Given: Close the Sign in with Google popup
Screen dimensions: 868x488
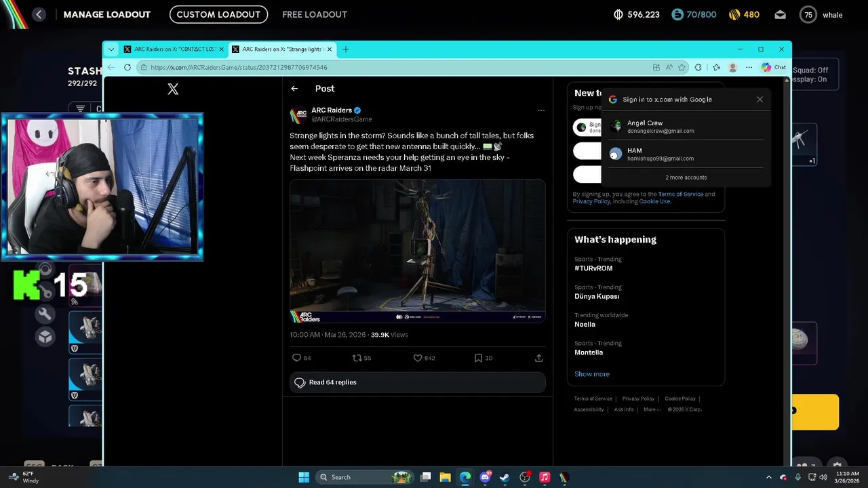Looking at the screenshot, I should (759, 100).
